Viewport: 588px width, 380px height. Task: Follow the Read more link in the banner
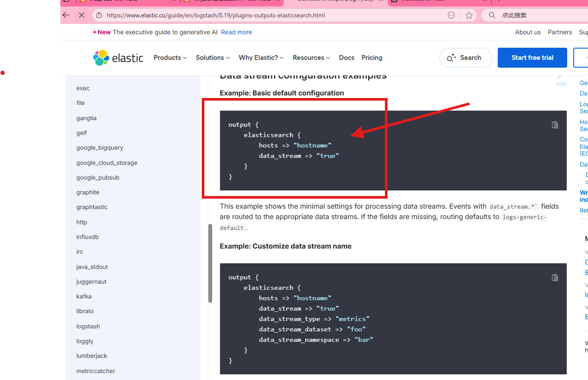(x=237, y=32)
